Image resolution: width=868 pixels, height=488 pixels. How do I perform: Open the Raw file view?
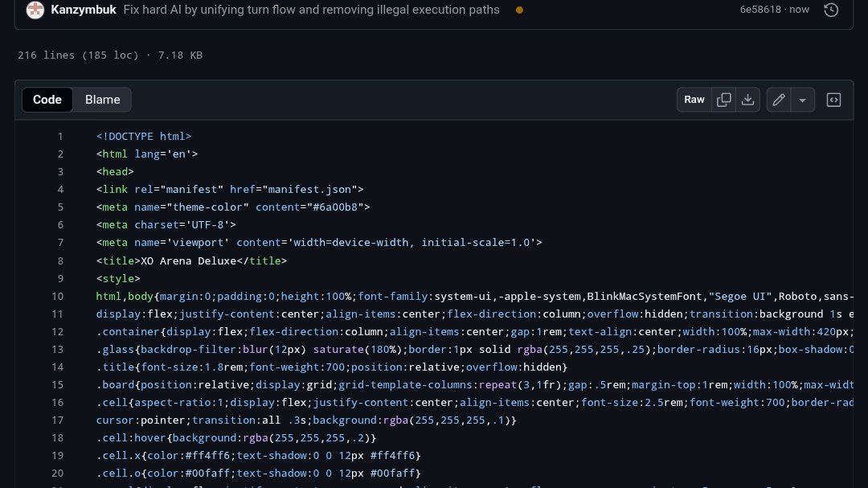(x=694, y=100)
